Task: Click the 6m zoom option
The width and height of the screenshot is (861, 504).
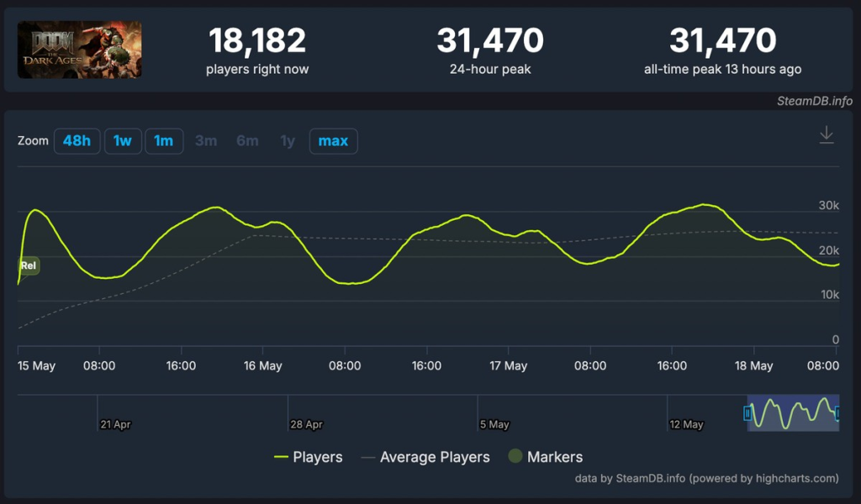Action: click(x=247, y=141)
